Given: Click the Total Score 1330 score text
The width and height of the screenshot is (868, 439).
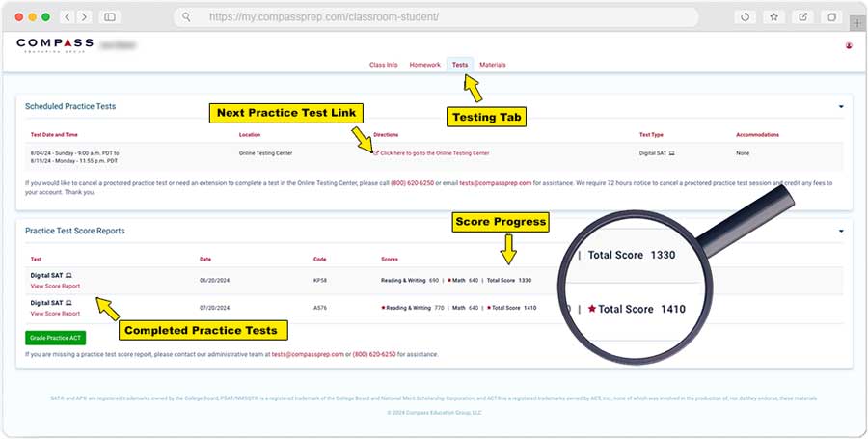Looking at the screenshot, I should 508,280.
